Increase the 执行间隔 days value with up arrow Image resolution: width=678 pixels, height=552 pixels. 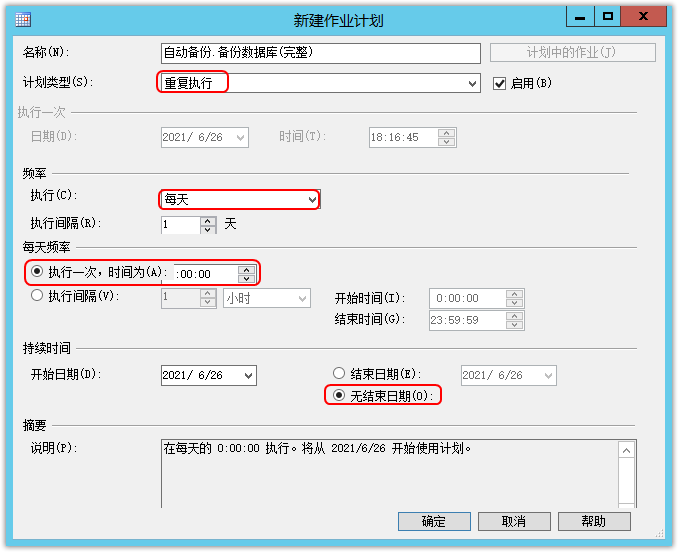(x=208, y=220)
